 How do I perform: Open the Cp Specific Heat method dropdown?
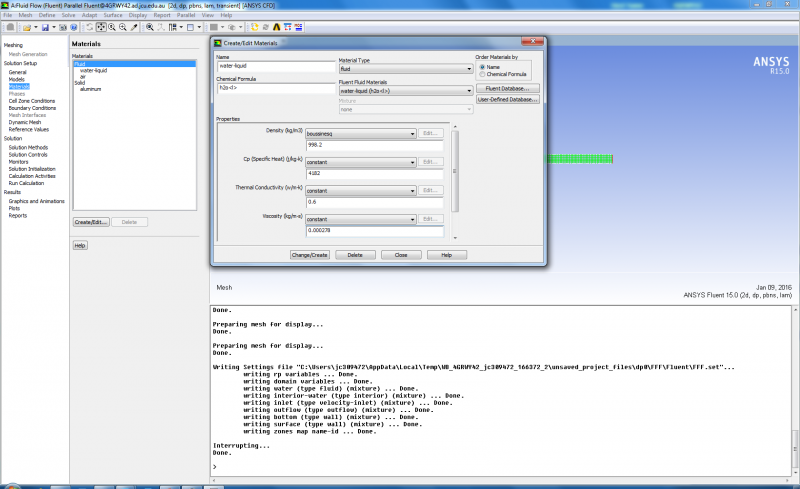pyautogui.click(x=361, y=162)
